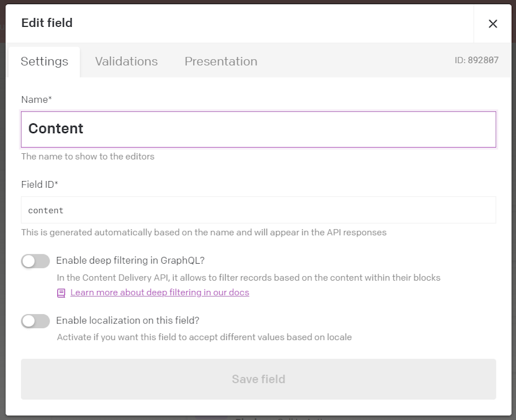
Task: Click the 'name to show to the editors' hint
Action: coord(88,156)
